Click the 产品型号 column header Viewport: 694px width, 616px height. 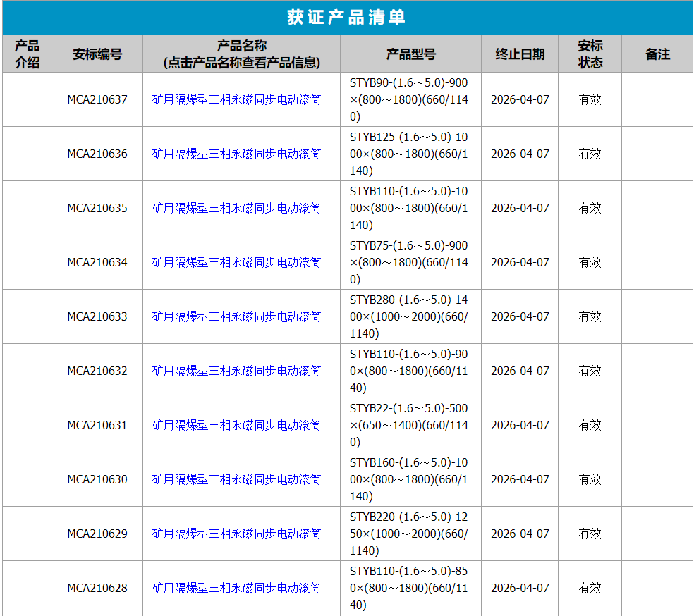pos(410,54)
